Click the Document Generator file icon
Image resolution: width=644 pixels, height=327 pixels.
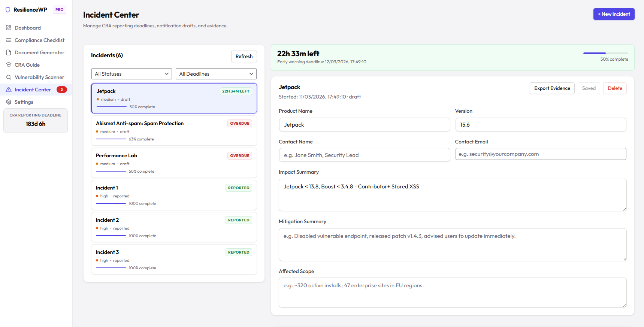(x=9, y=52)
